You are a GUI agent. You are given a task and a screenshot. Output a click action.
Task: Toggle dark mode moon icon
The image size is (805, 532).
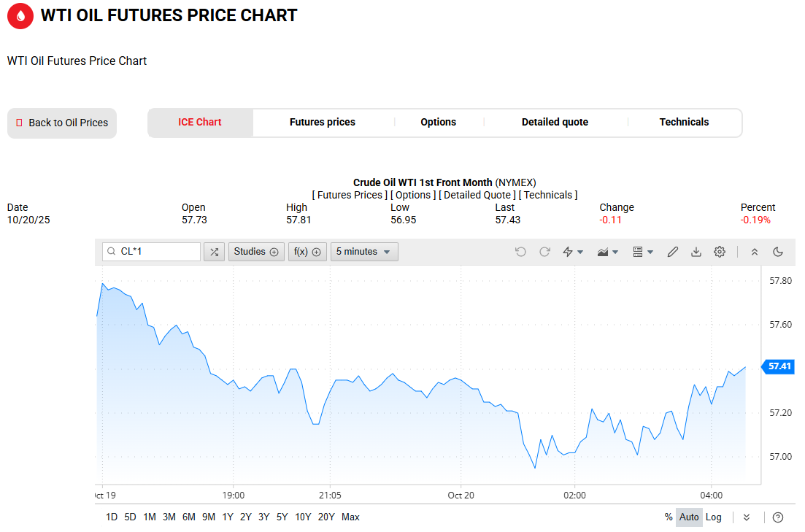(x=778, y=252)
